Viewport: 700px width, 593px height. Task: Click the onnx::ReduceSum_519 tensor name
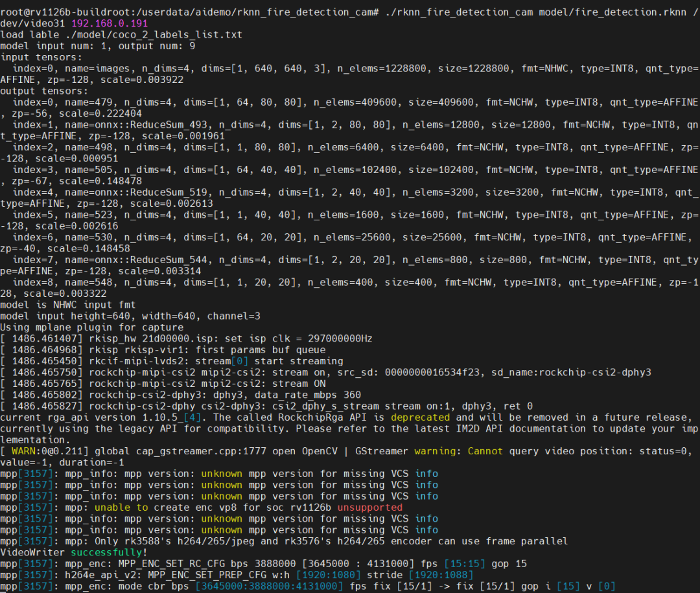151,192
